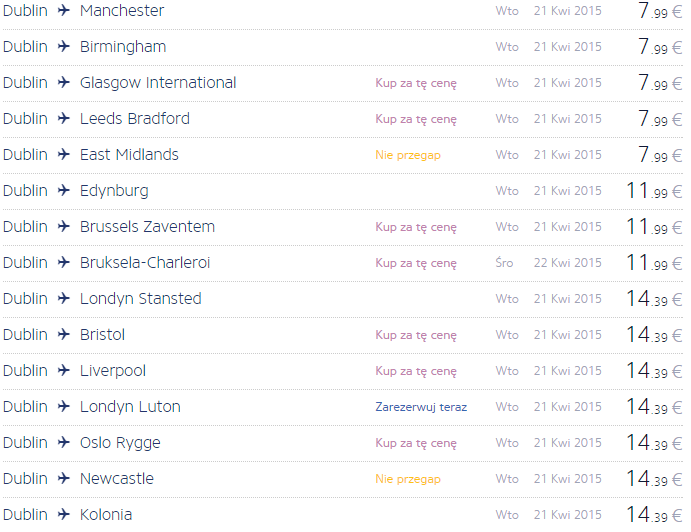The image size is (691, 532).
Task: Click the 14.39 € price for Kolonia
Action: click(x=654, y=514)
